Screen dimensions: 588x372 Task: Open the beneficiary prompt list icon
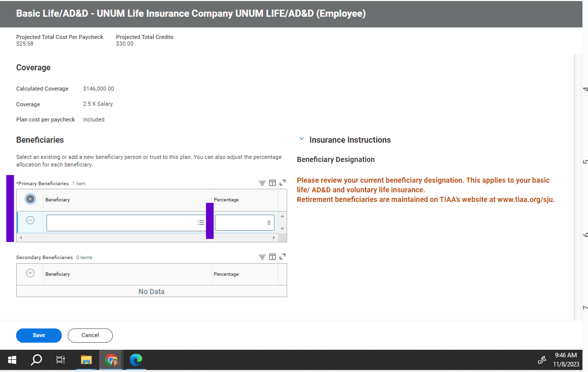pyautogui.click(x=201, y=223)
